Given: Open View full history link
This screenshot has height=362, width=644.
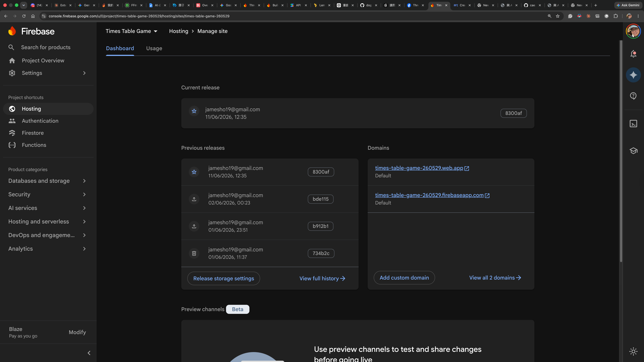Looking at the screenshot, I should point(322,278).
